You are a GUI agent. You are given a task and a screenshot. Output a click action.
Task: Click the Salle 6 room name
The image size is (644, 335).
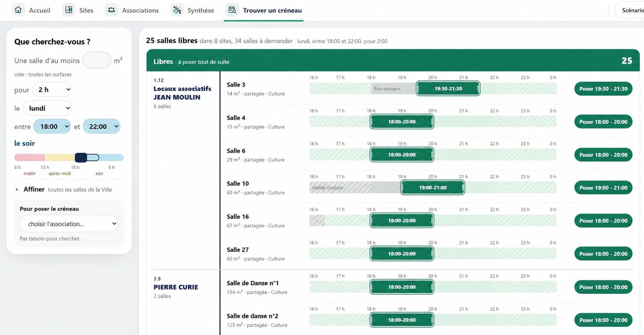pyautogui.click(x=236, y=151)
